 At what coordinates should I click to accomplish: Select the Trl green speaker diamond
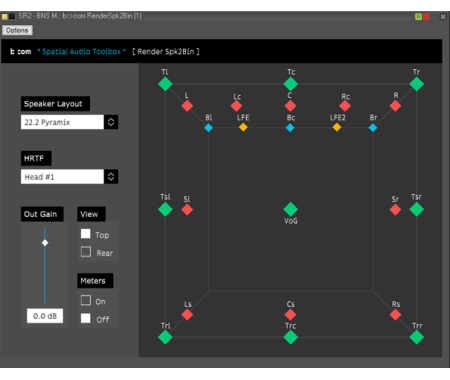coord(165,337)
